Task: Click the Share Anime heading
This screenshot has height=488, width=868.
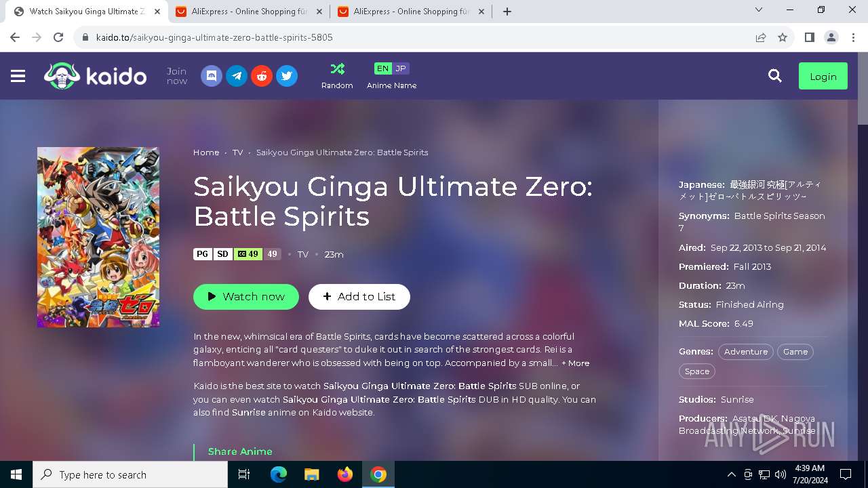Action: point(240,451)
